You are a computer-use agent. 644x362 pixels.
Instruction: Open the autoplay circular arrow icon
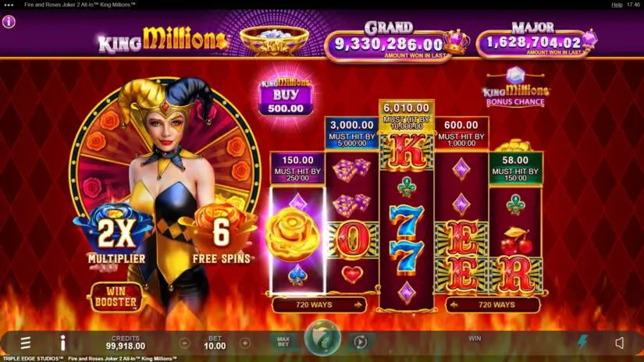click(360, 342)
